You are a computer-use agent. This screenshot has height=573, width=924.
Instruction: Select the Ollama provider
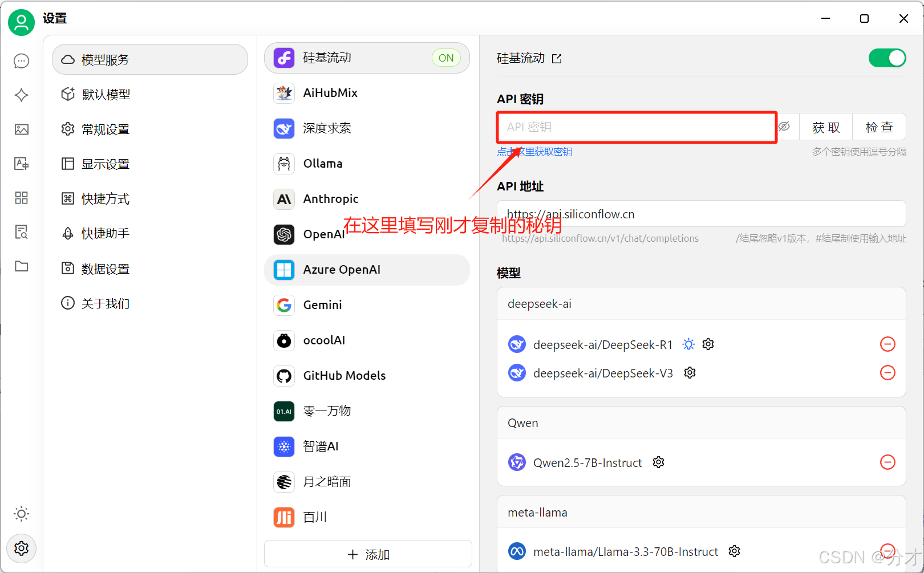[367, 164]
